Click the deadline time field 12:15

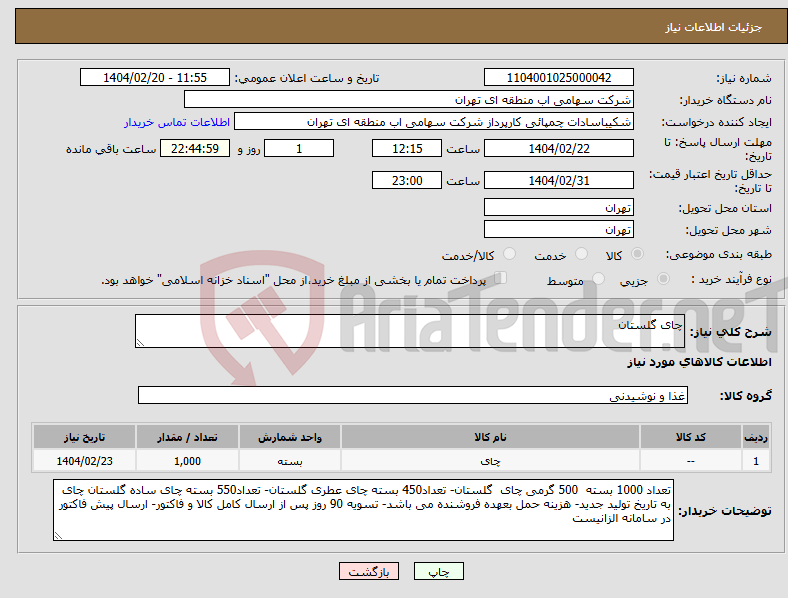pyautogui.click(x=407, y=148)
